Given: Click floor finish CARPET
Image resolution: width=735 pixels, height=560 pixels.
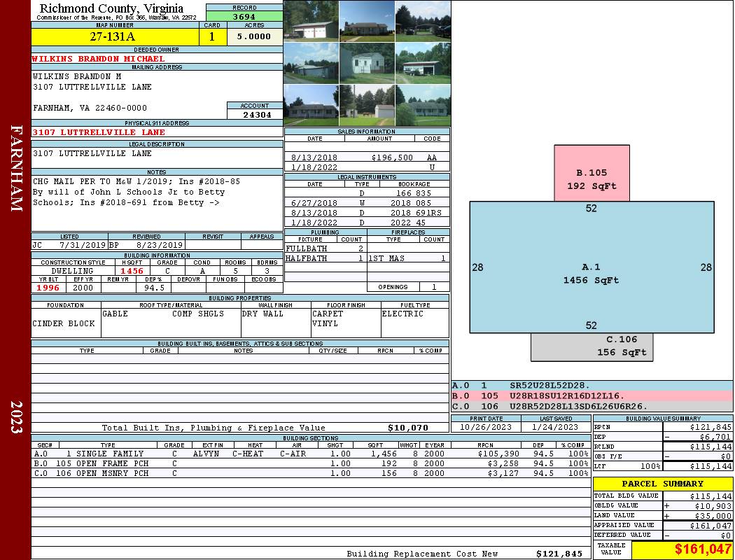Looking at the screenshot, I should (x=327, y=314).
